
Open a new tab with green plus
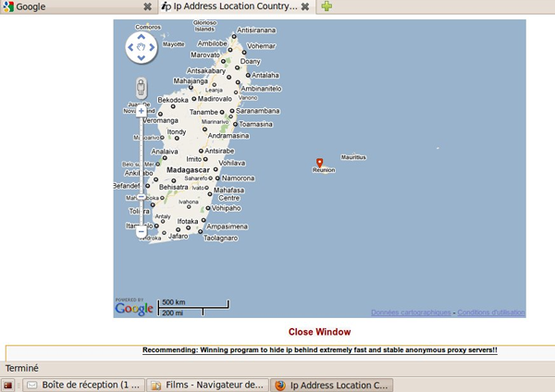(327, 6)
